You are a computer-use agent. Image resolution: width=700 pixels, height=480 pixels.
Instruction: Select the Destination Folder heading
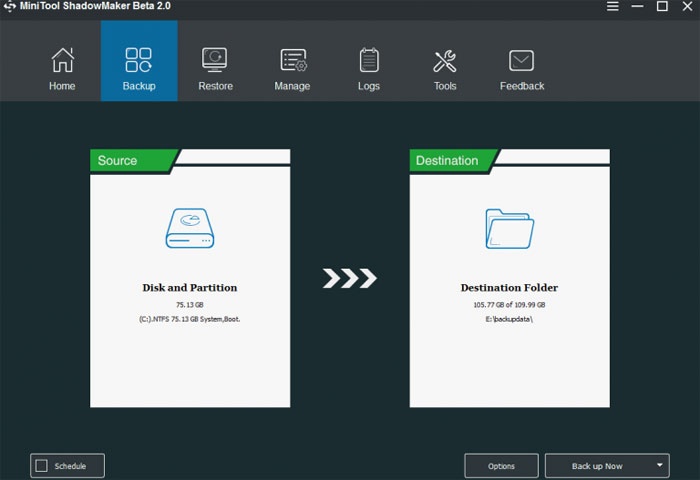(x=509, y=288)
